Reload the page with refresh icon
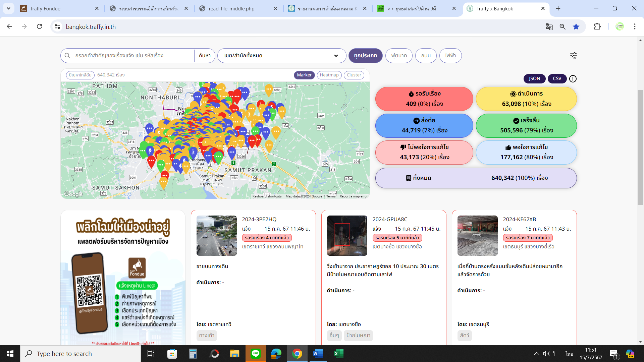Viewport: 644px width, 362px height. pos(40,26)
